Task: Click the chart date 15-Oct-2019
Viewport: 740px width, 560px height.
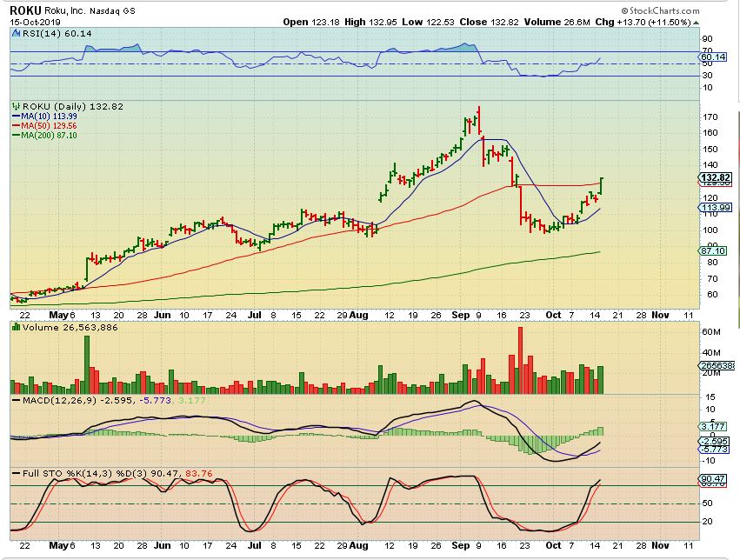Action: coord(35,22)
